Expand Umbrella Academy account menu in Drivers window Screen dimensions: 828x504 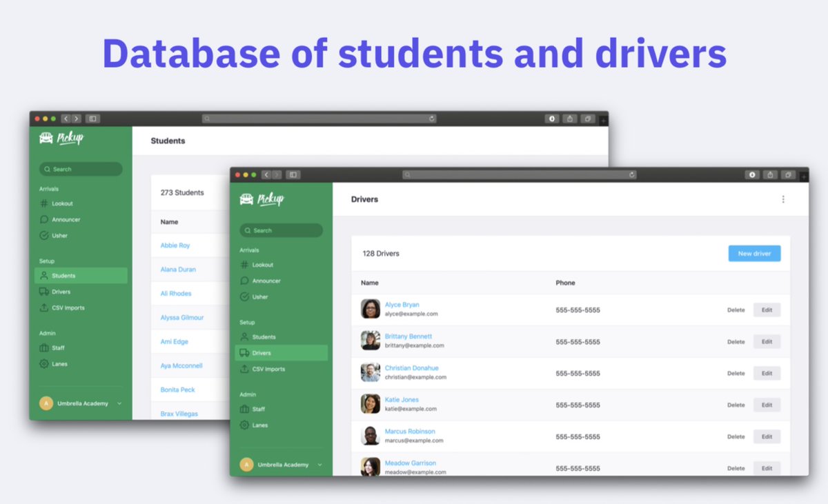point(281,465)
